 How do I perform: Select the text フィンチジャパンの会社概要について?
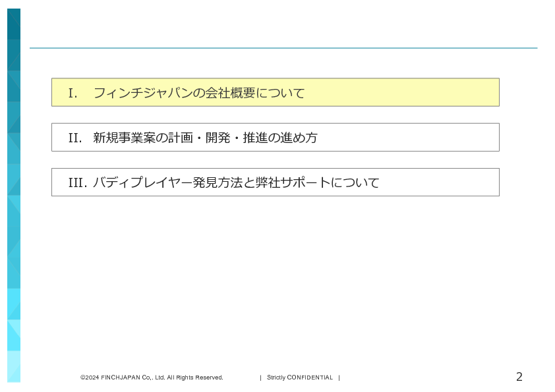pos(198,93)
